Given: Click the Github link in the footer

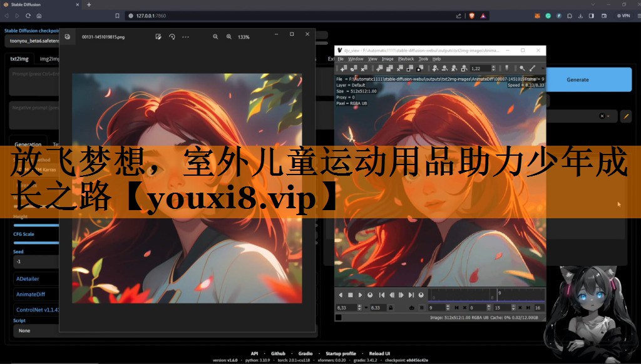Looking at the screenshot, I should click(278, 353).
